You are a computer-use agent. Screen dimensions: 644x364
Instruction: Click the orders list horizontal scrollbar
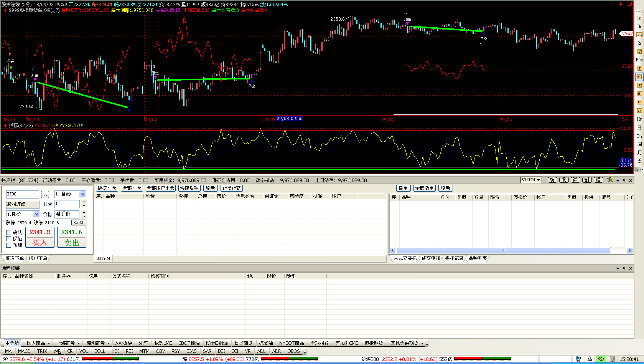coord(503,250)
